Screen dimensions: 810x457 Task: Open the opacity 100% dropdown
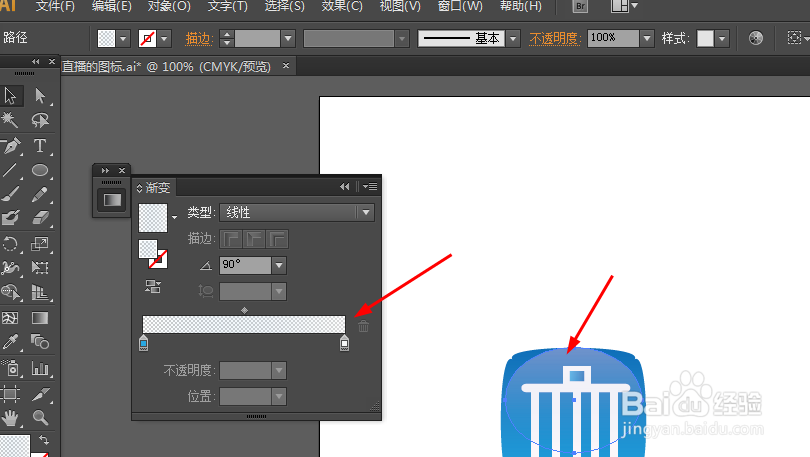pyautogui.click(x=647, y=38)
